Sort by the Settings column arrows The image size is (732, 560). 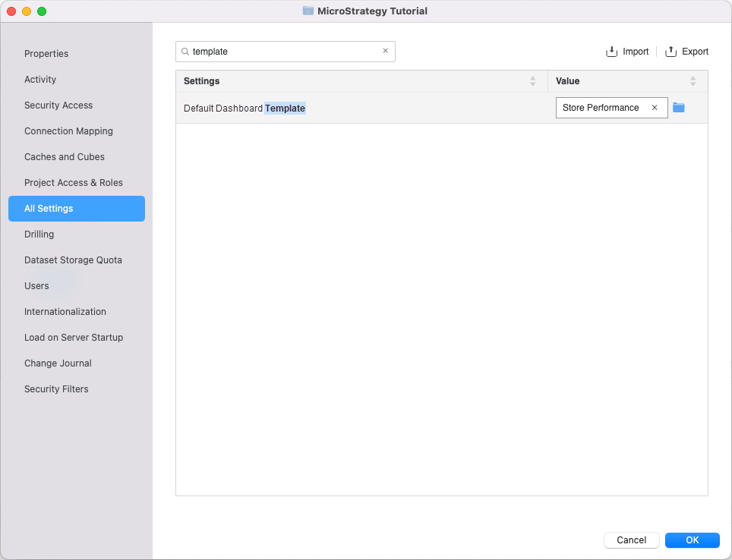coord(532,81)
